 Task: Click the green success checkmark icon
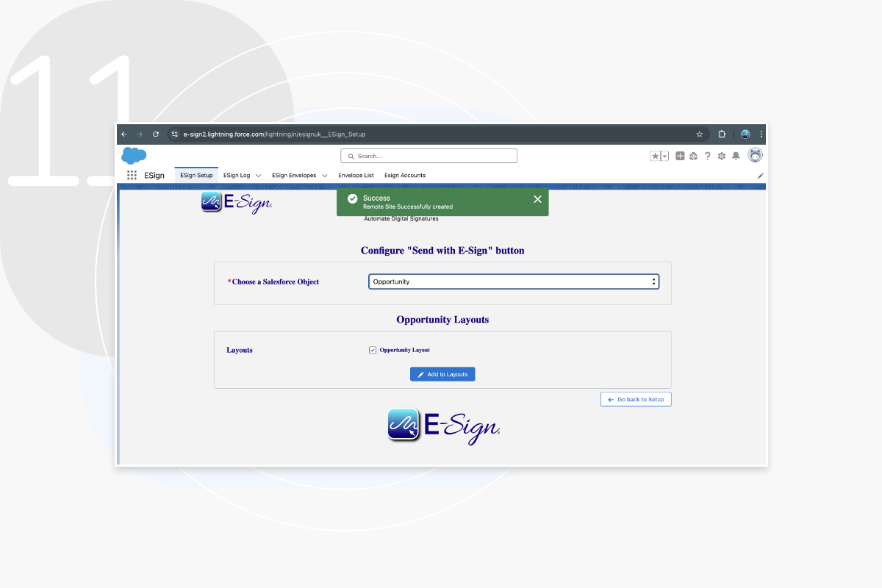coord(353,199)
